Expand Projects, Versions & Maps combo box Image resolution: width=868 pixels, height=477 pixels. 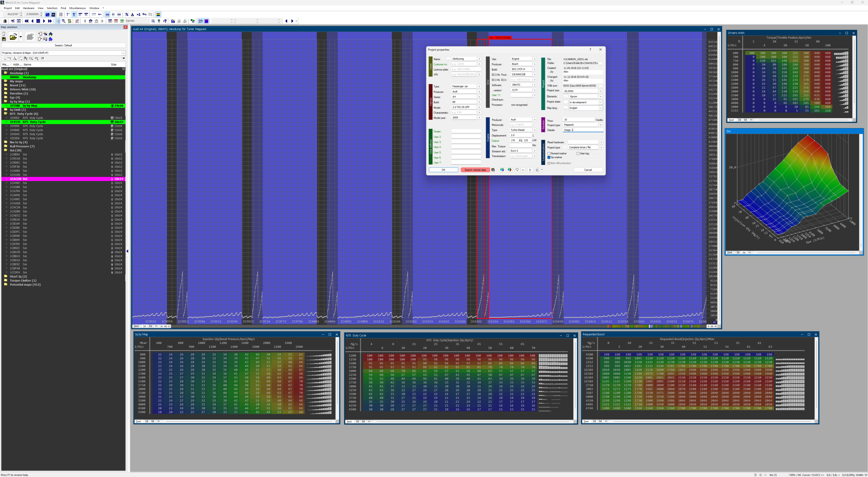click(123, 53)
